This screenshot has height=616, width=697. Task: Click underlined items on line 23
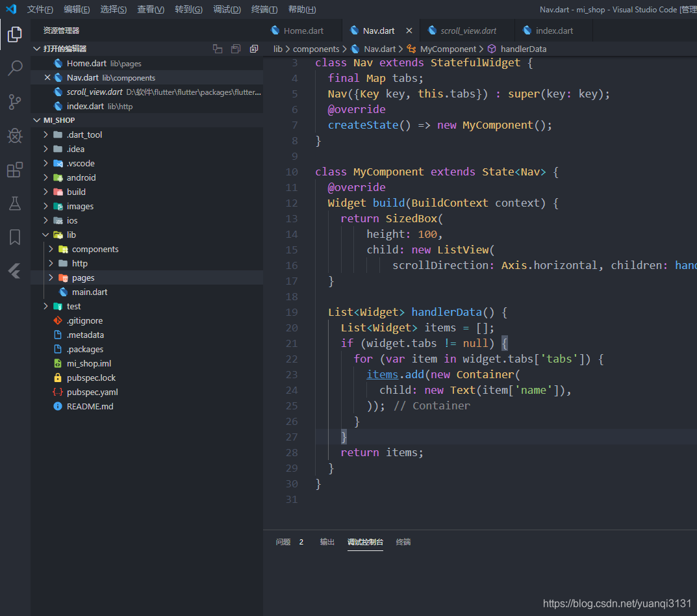[x=383, y=374]
